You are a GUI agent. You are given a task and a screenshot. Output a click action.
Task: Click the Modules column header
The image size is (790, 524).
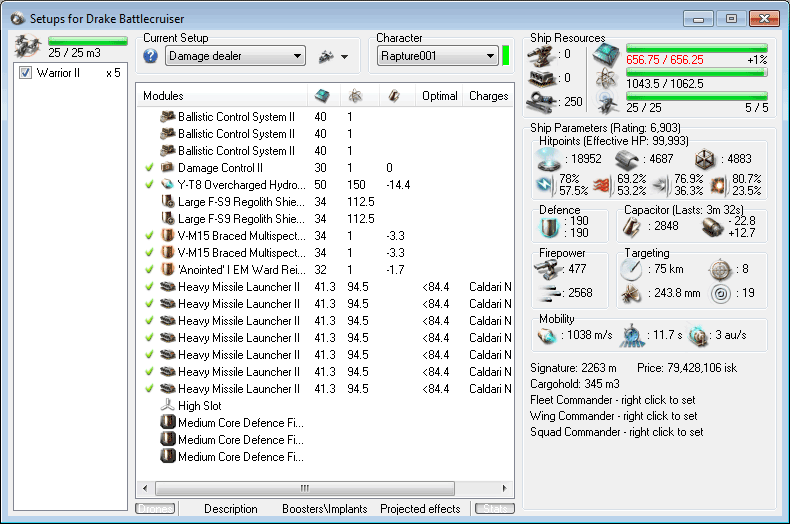tap(222, 96)
